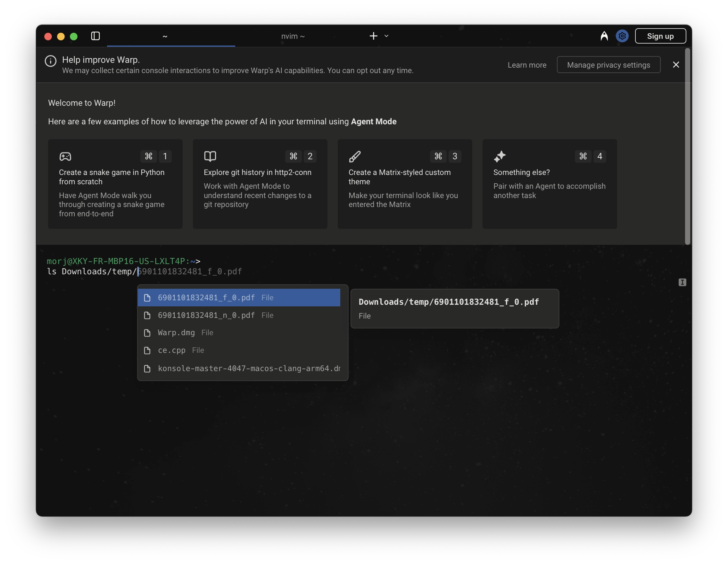Image resolution: width=728 pixels, height=564 pixels.
Task: Click the input mode I icon at right
Action: 682,282
